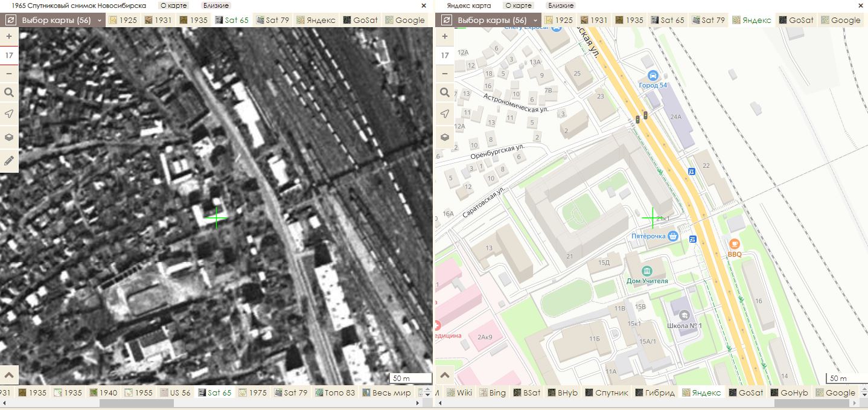
Task: Click the Дом Учителя museum marker
Action: click(x=646, y=270)
